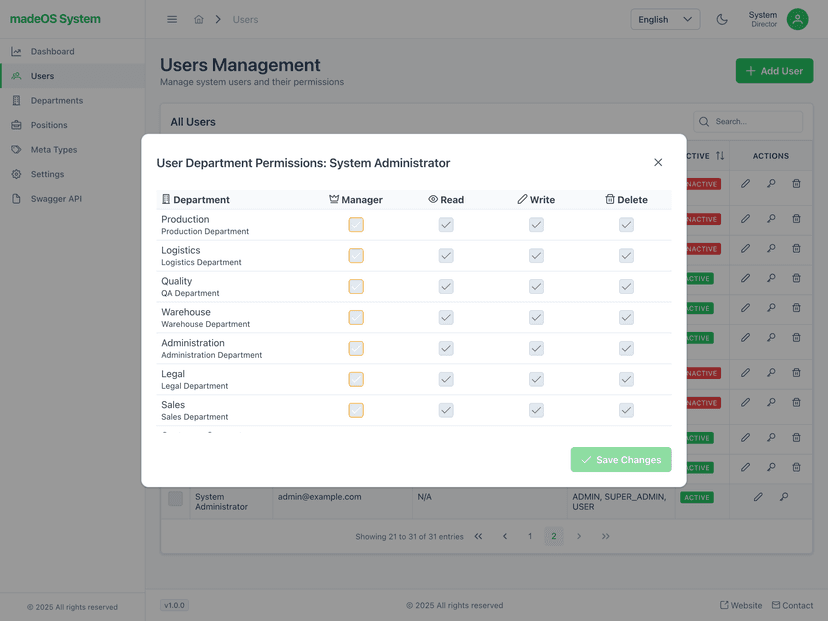Close the User Department Permissions dialog
This screenshot has width=828, height=621.
658,162
